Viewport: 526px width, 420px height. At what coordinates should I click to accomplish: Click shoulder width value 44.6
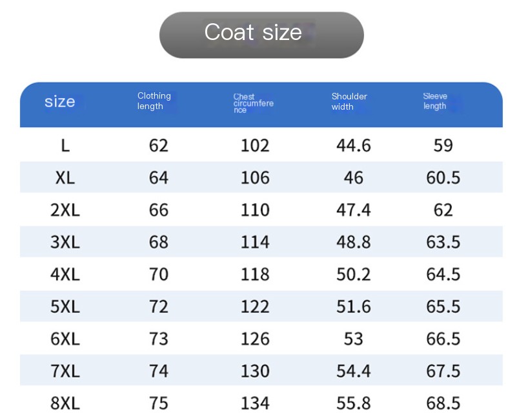[x=354, y=146]
